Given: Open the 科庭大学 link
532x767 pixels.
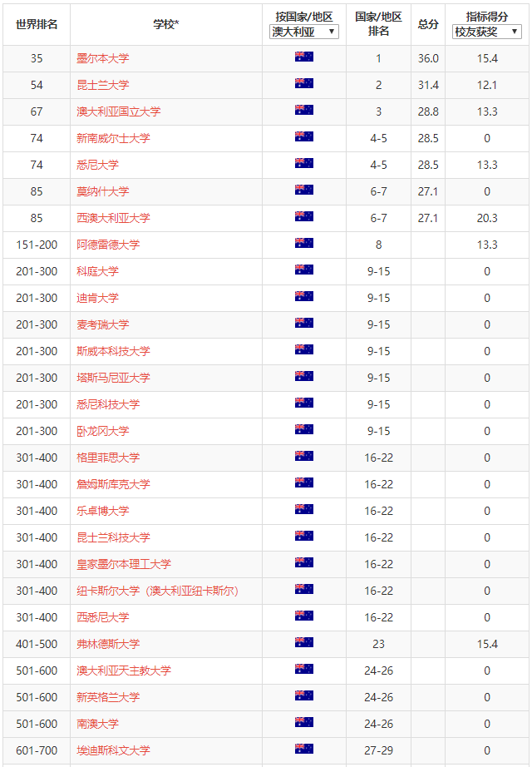Looking at the screenshot, I should tap(97, 271).
